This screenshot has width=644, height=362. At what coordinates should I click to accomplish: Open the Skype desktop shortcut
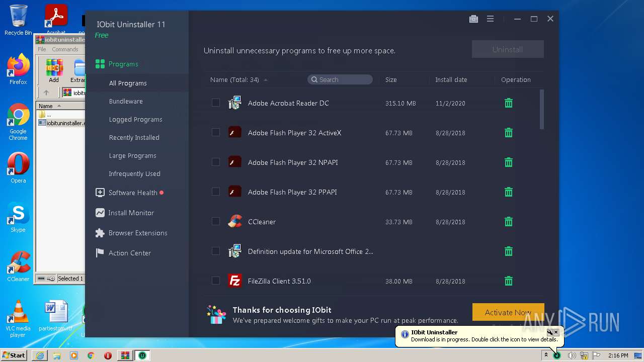pos(18,217)
